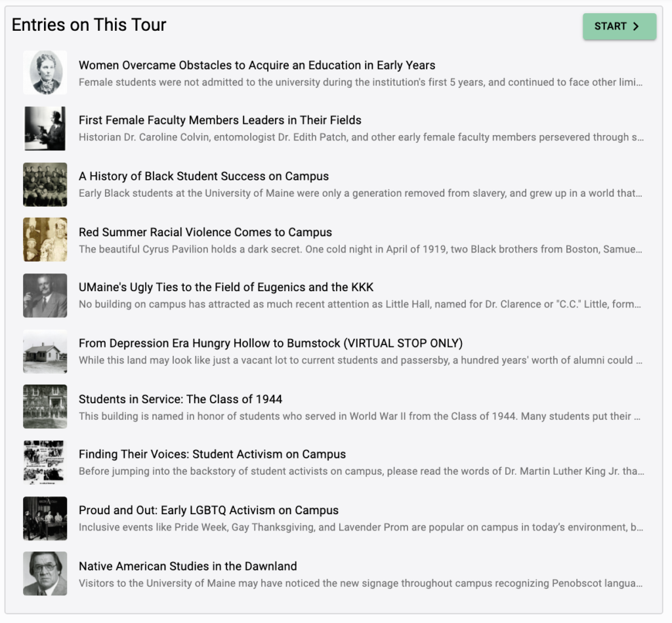Click the Red Summer Racial Violence thumbnail
The height and width of the screenshot is (623, 672).
click(x=45, y=239)
